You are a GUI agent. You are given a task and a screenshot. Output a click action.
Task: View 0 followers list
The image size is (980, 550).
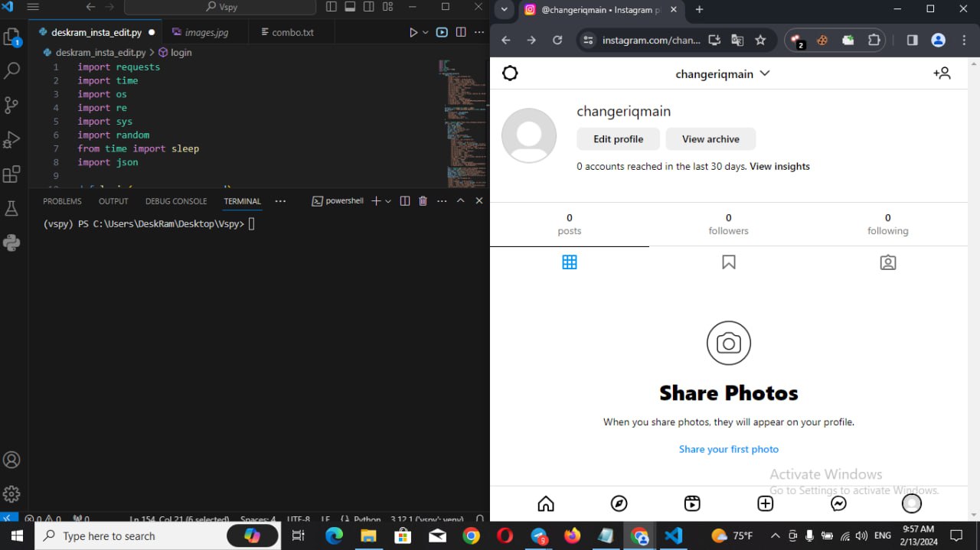tap(729, 224)
